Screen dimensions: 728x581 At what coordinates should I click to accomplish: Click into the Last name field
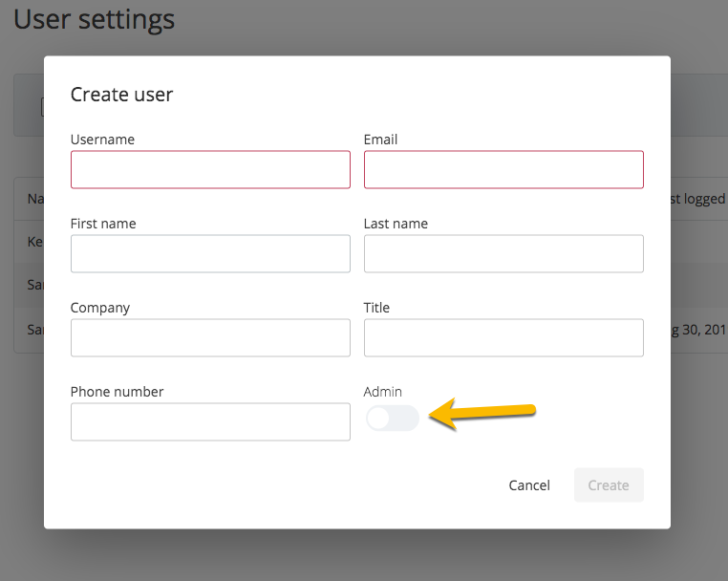point(503,253)
